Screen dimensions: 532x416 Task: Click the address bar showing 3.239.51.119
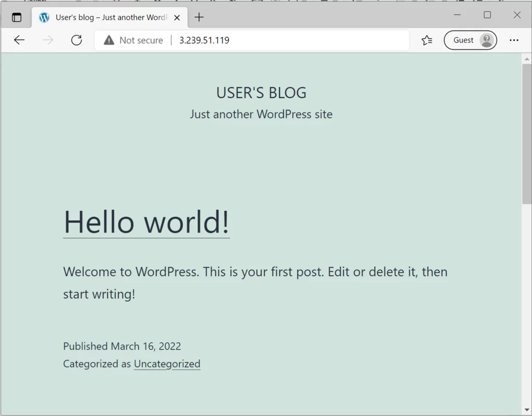pos(251,40)
